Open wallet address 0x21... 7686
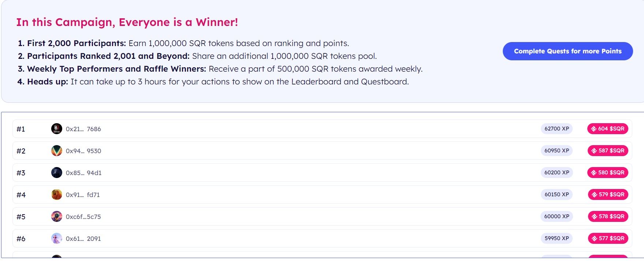 pyautogui.click(x=83, y=129)
